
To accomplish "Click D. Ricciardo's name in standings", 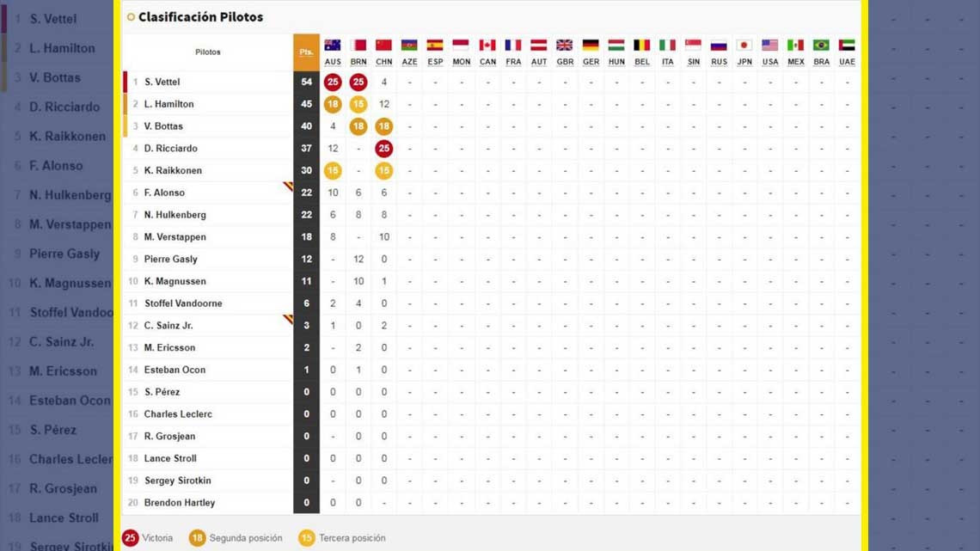I will [171, 149].
